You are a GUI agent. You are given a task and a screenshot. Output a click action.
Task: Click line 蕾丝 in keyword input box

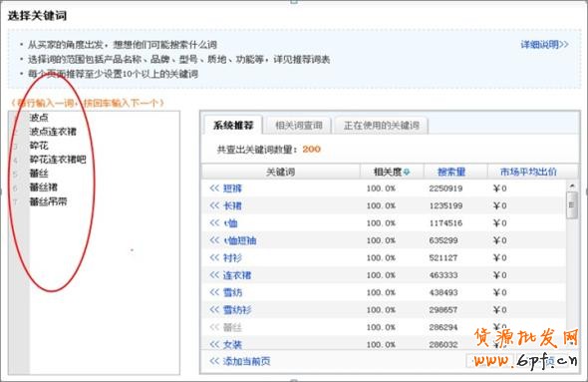tap(39, 174)
